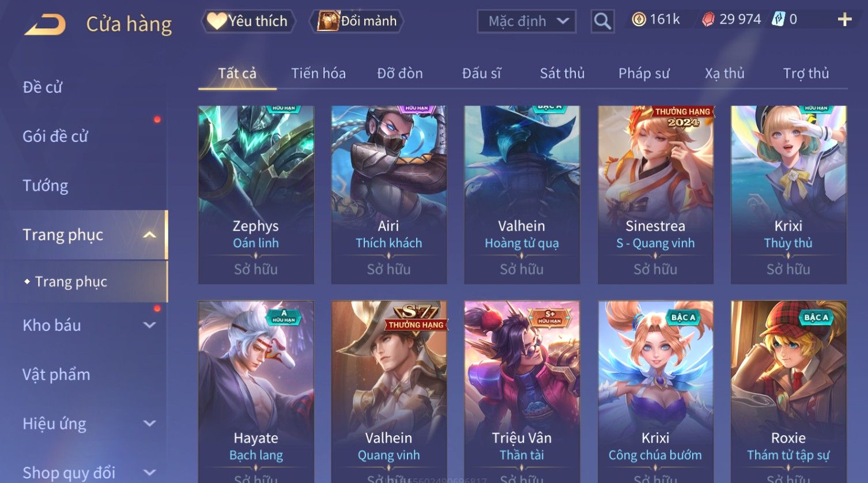868x483 pixels.
Task: Open Gói đề cử in sidebar
Action: pos(55,136)
